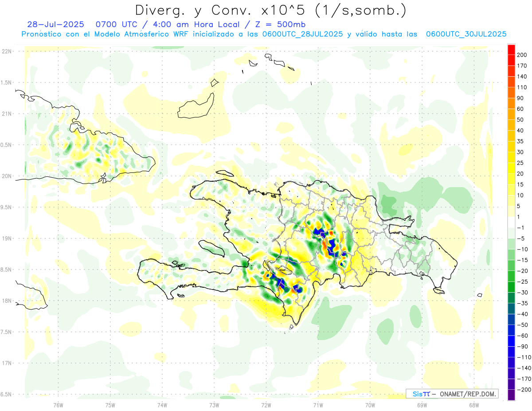This screenshot has width=532, height=411.
Task: Click the '68W' longitude label
Action: pyautogui.click(x=474, y=405)
